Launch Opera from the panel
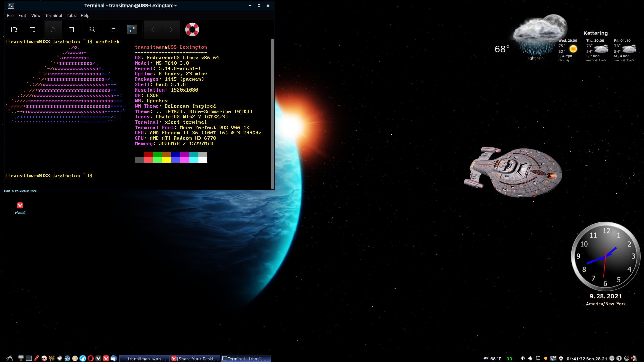Screen dimensions: 644x362 91,358
